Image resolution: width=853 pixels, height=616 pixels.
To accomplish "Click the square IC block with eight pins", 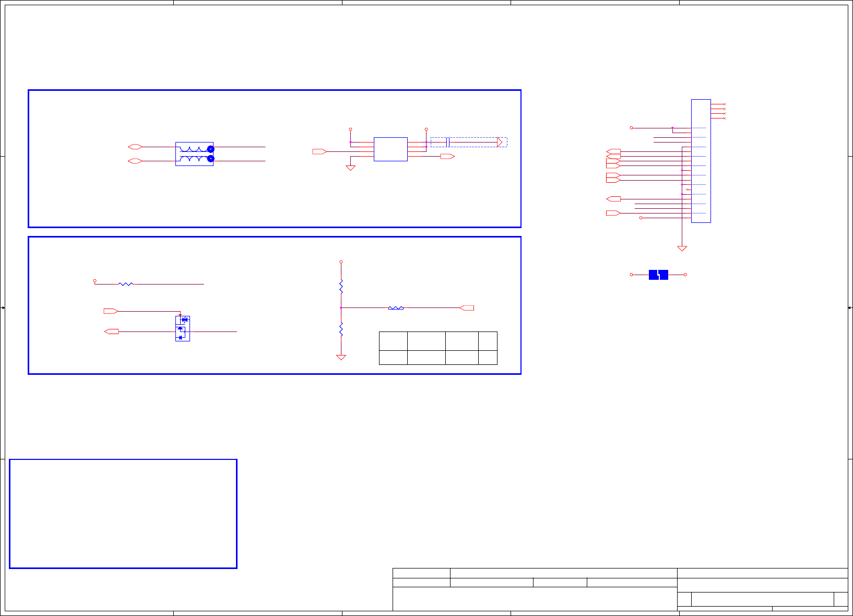I will click(x=390, y=149).
